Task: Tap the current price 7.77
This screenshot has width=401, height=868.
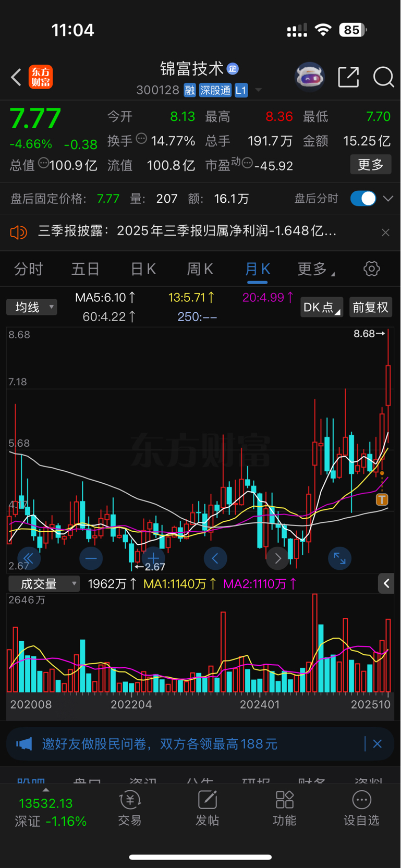Action: (x=35, y=118)
